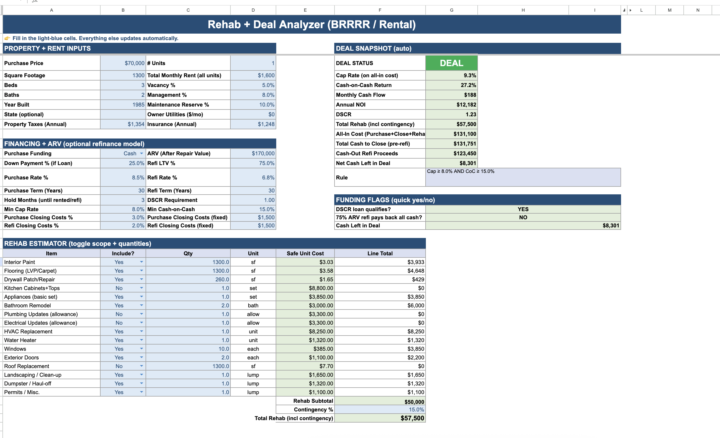Click the FUNDING FLAGS section header
This screenshot has width=720, height=438.
pyautogui.click(x=478, y=200)
